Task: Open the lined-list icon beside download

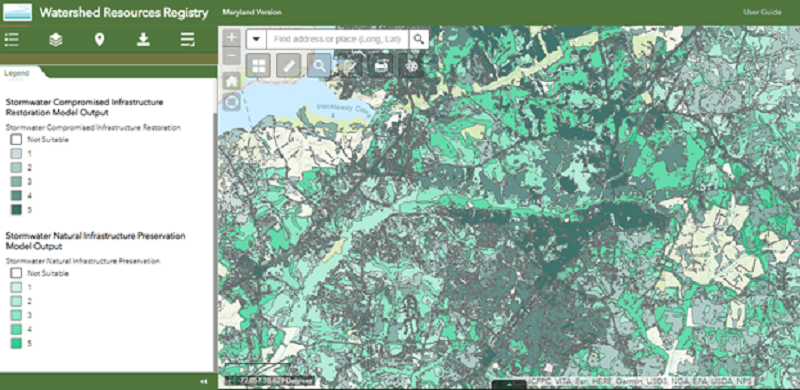Action: (187, 39)
